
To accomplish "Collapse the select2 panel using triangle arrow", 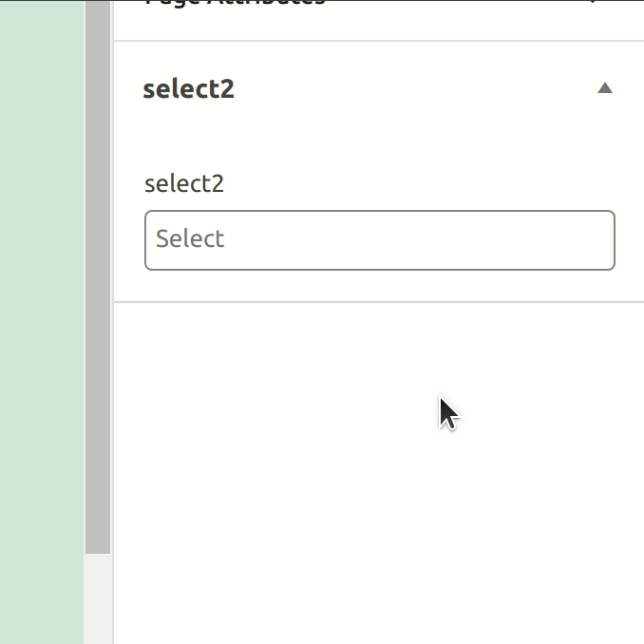I will tap(604, 88).
